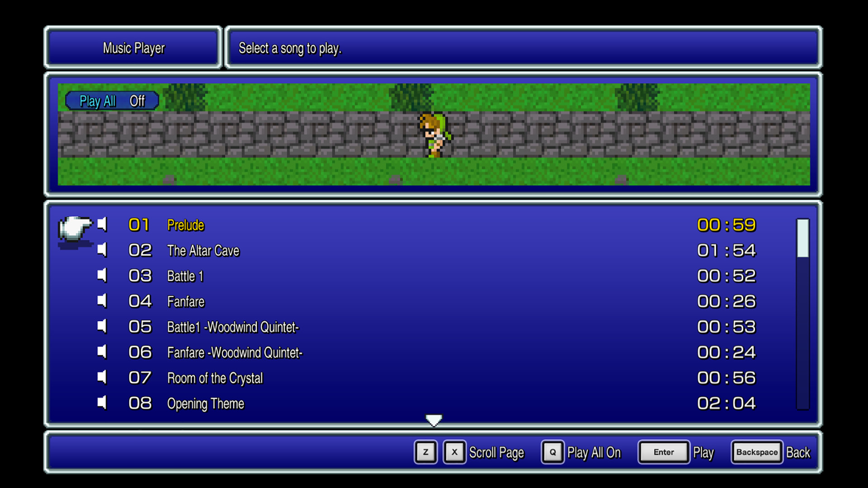Click the 'Select a song to play.' message

(290, 48)
